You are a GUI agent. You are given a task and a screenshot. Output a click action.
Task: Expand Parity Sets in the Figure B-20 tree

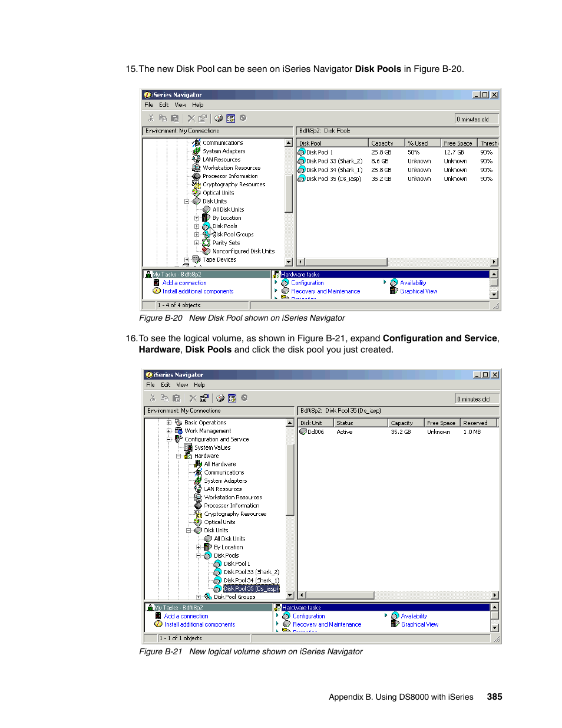click(197, 243)
